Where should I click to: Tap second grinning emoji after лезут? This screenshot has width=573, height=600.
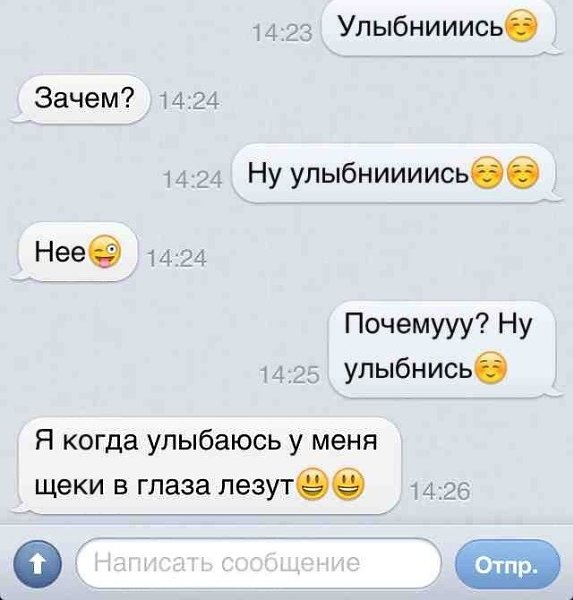click(348, 484)
